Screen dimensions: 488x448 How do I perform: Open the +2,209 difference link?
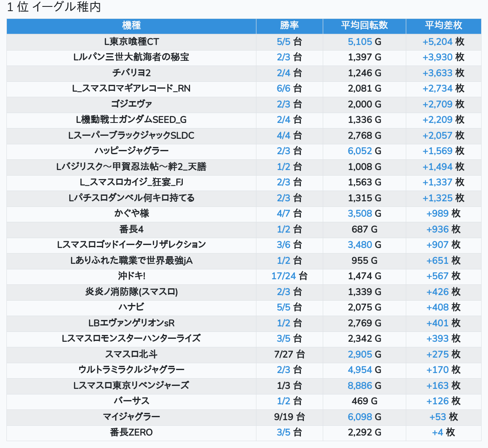point(437,120)
